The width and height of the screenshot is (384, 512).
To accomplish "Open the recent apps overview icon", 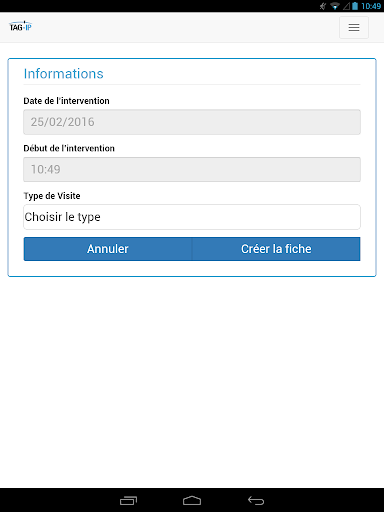I will click(x=128, y=500).
